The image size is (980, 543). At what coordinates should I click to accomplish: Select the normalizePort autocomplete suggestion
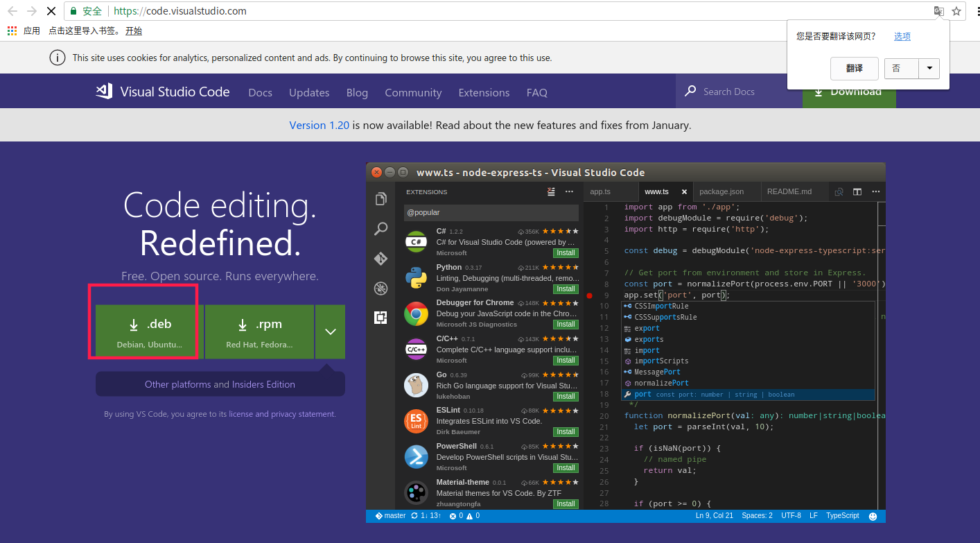(x=749, y=383)
